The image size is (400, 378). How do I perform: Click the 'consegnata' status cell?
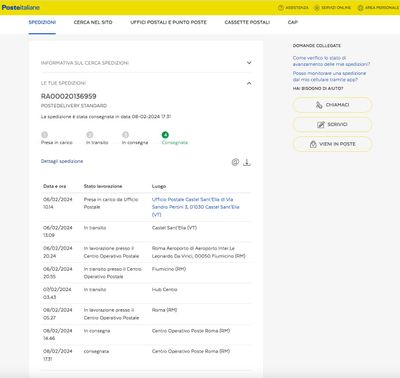coord(96,351)
